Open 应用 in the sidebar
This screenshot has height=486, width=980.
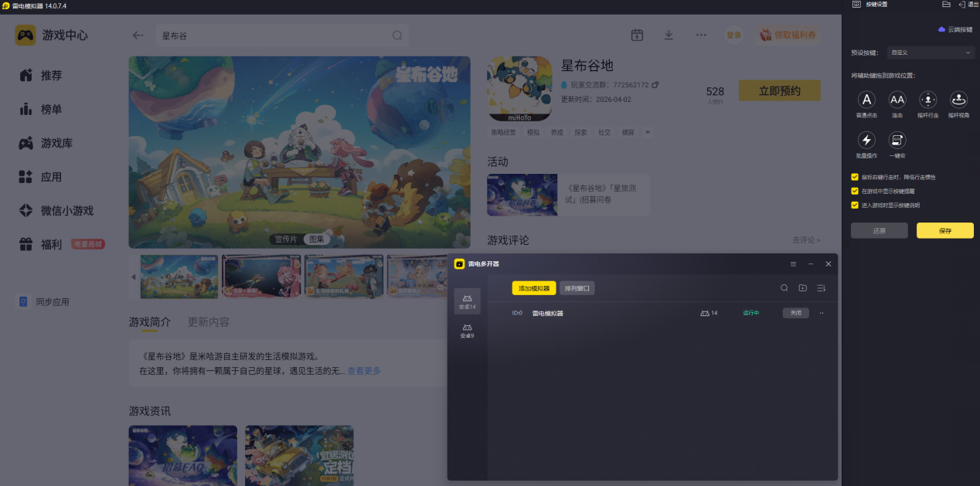click(51, 177)
